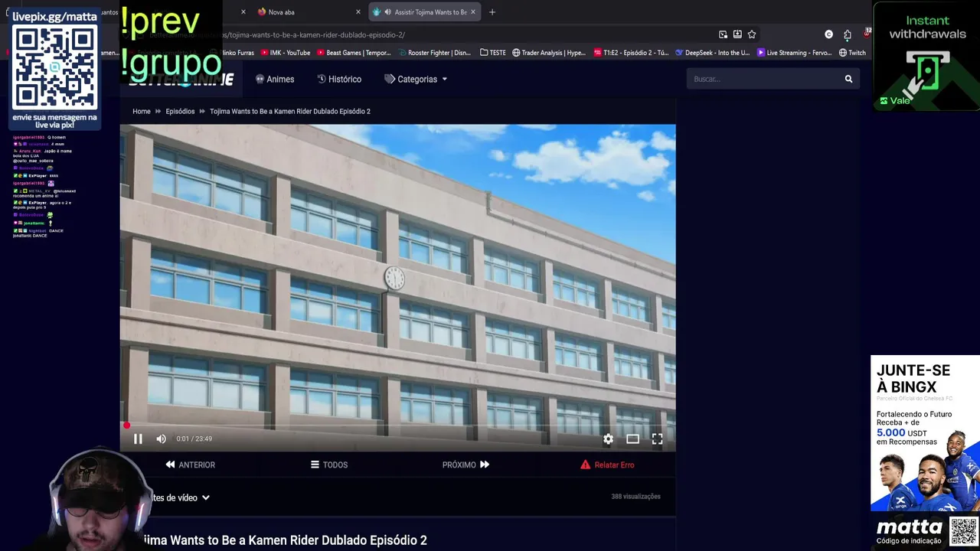Screen dimensions: 980x551
Task: Click the red progress bar handle
Action: 126,425
